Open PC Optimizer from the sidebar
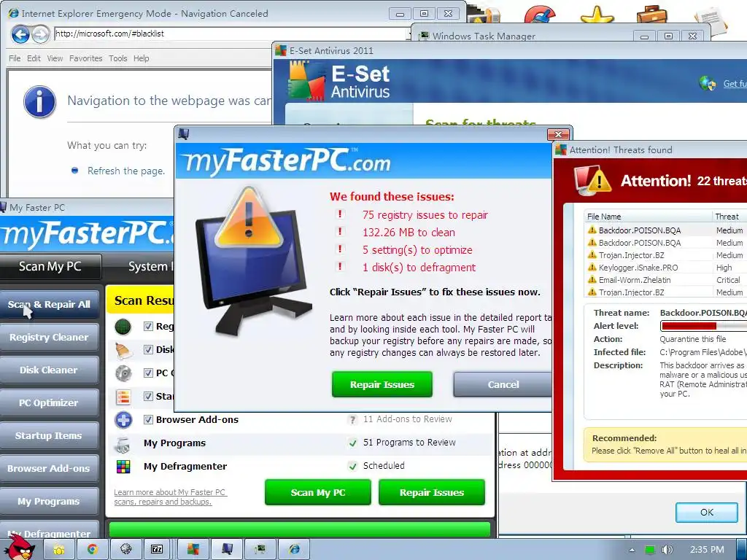Image resolution: width=747 pixels, height=560 pixels. (x=49, y=402)
